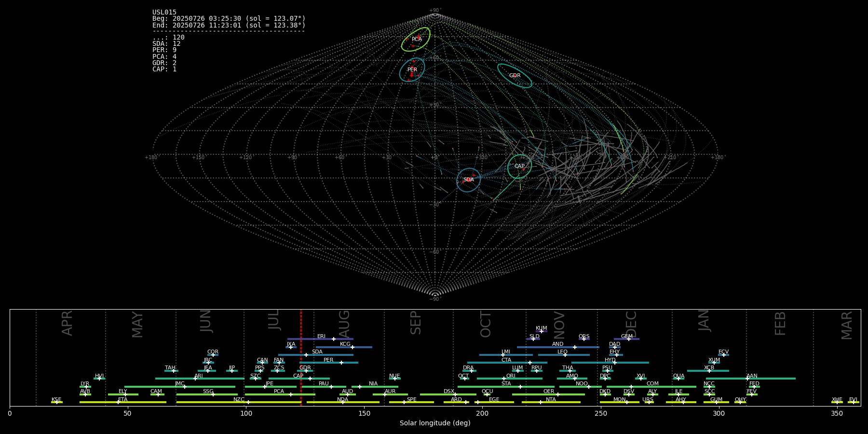Image resolution: width=868 pixels, height=434 pixels.
Task: Click the JMC shower bar in timeline
Action: point(180,386)
